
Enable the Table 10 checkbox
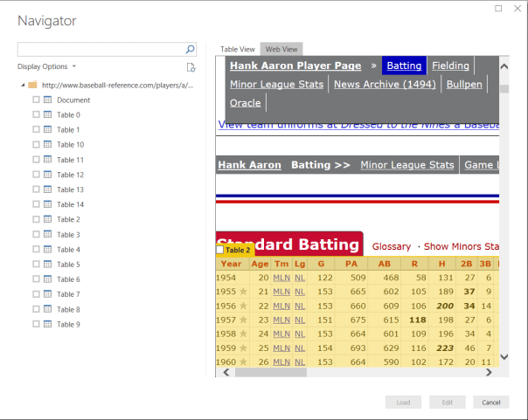[x=36, y=145]
